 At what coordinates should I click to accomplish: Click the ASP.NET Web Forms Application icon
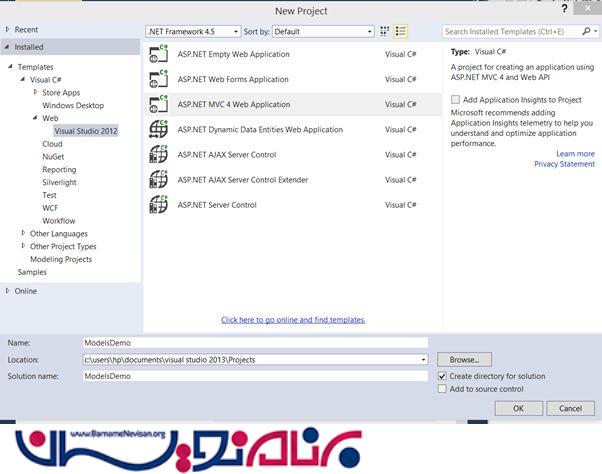click(158, 79)
